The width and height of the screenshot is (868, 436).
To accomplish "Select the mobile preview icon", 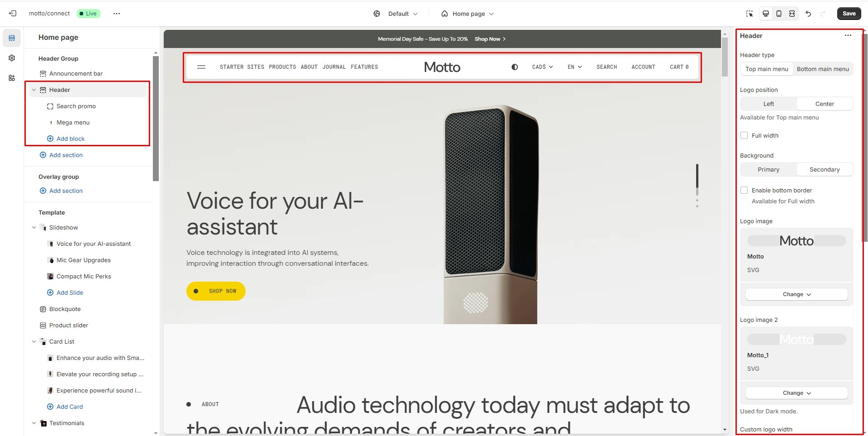I will pyautogui.click(x=779, y=14).
